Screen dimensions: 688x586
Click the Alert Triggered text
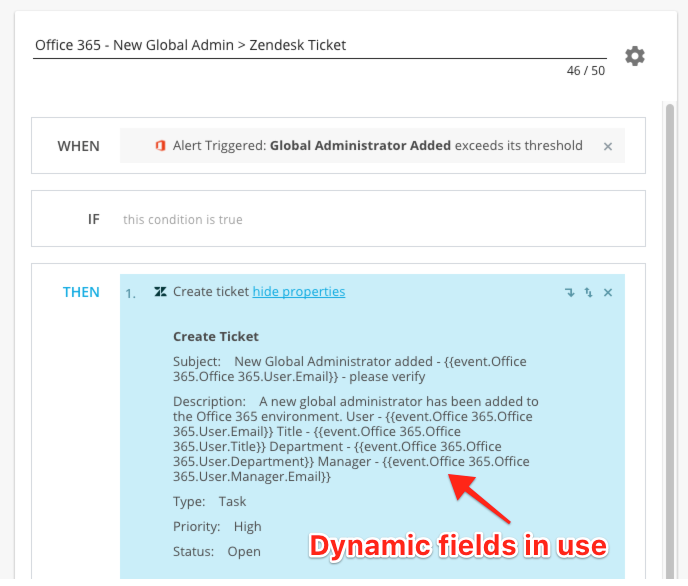tap(377, 146)
